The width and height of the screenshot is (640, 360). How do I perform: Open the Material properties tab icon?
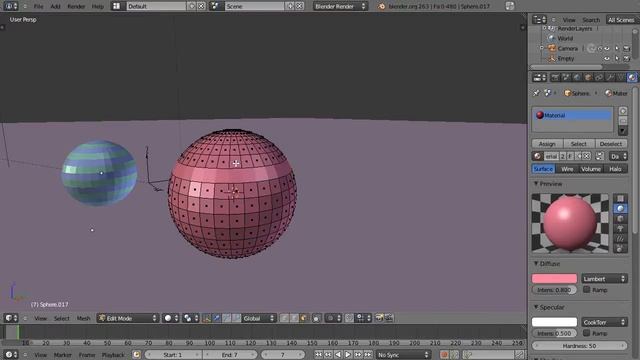632,78
